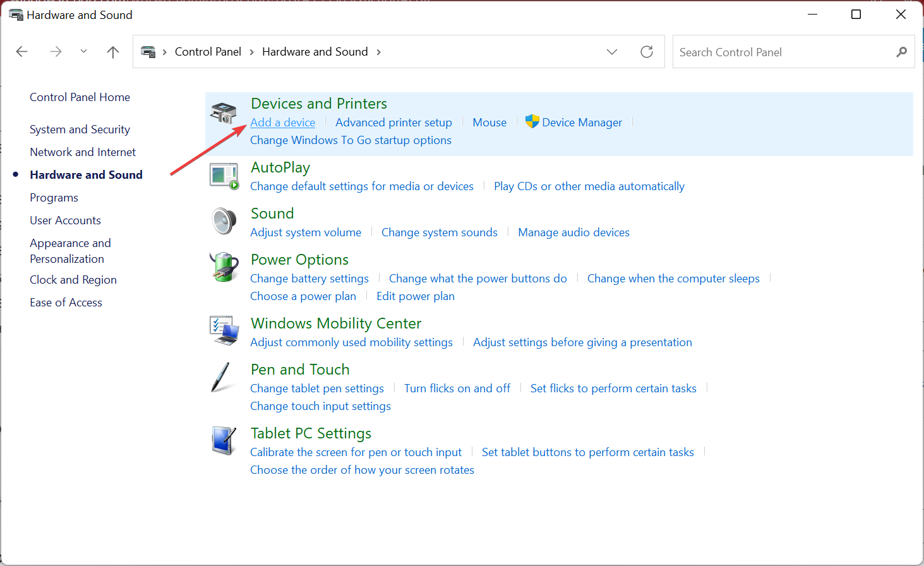Click Change tablet pen settings
The image size is (924, 566).
pos(317,388)
